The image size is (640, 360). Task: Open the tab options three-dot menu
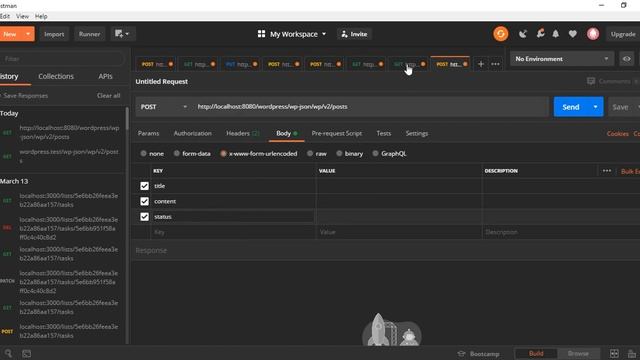pyautogui.click(x=495, y=64)
